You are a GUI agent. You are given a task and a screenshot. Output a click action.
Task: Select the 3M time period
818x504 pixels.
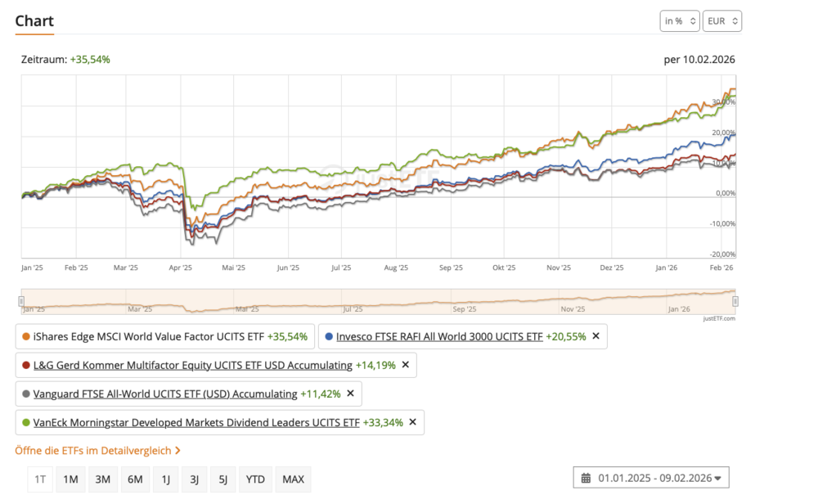[103, 479]
